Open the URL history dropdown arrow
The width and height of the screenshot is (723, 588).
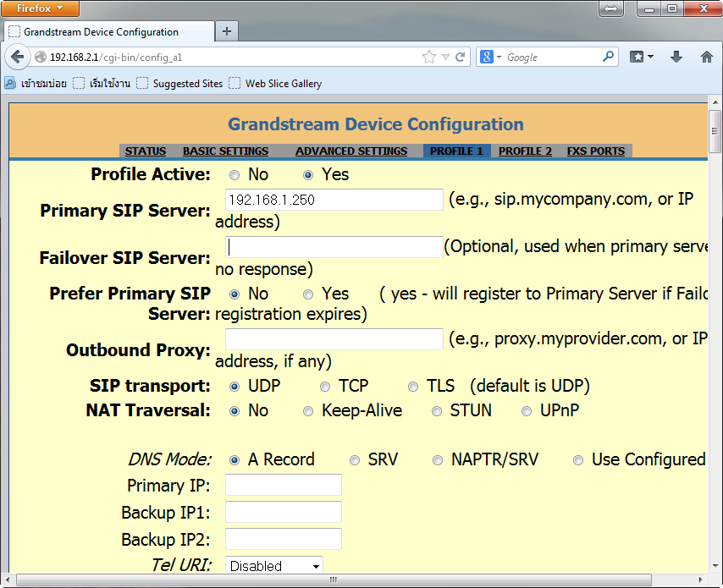point(445,58)
